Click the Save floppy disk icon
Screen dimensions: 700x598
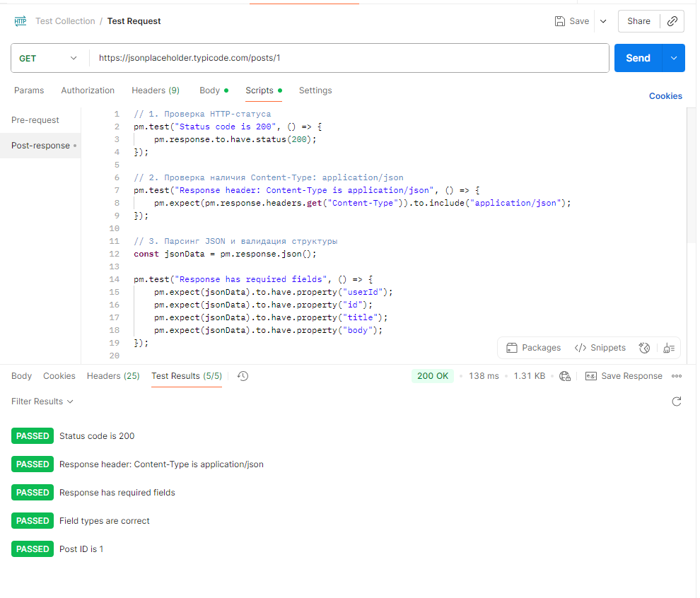point(560,21)
